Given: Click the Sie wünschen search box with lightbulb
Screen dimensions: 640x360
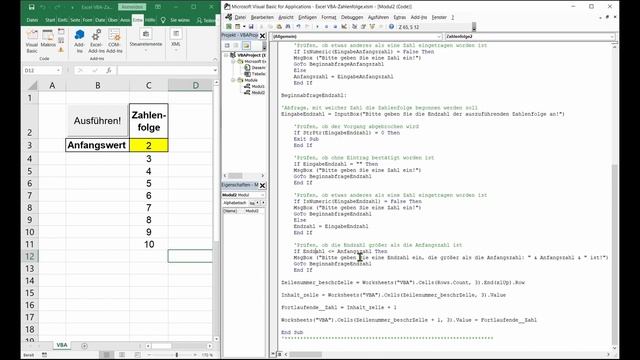Looking at the screenshot, I should (x=176, y=20).
